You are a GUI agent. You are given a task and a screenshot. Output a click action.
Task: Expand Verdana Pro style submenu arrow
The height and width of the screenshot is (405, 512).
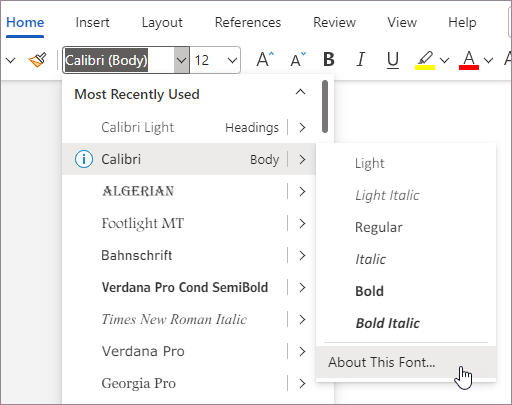pyautogui.click(x=302, y=351)
